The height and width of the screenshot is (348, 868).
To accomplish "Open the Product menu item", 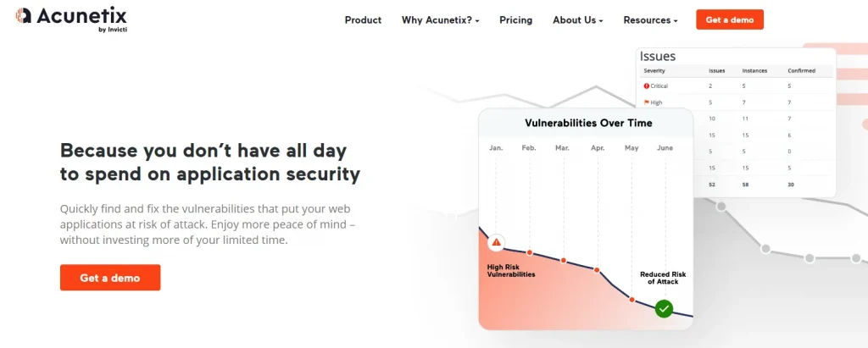I will click(x=363, y=20).
